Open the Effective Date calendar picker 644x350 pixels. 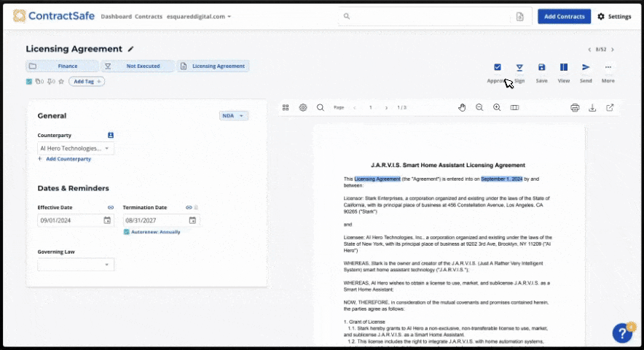(107, 220)
